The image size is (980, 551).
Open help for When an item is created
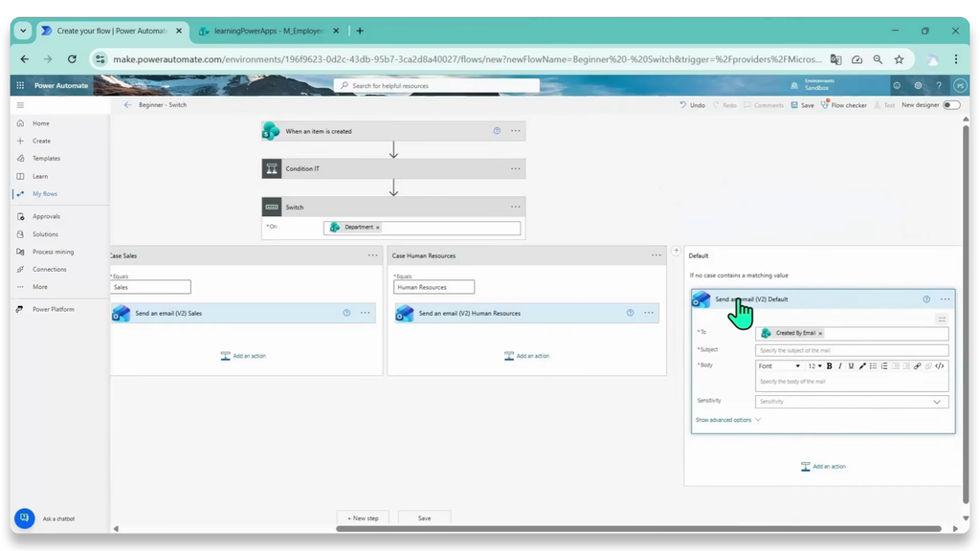pyautogui.click(x=497, y=131)
